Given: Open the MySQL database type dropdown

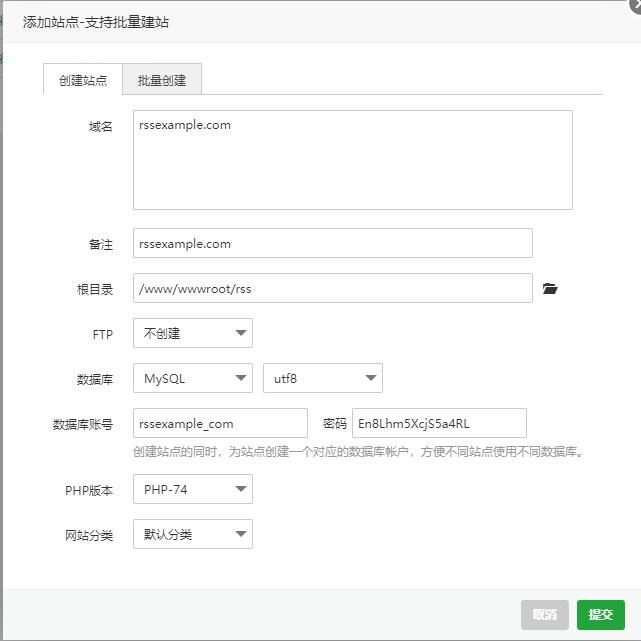Looking at the screenshot, I should point(192,379).
